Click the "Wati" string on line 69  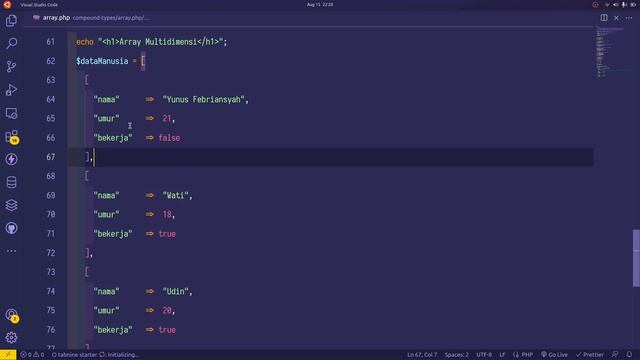pyautogui.click(x=176, y=196)
